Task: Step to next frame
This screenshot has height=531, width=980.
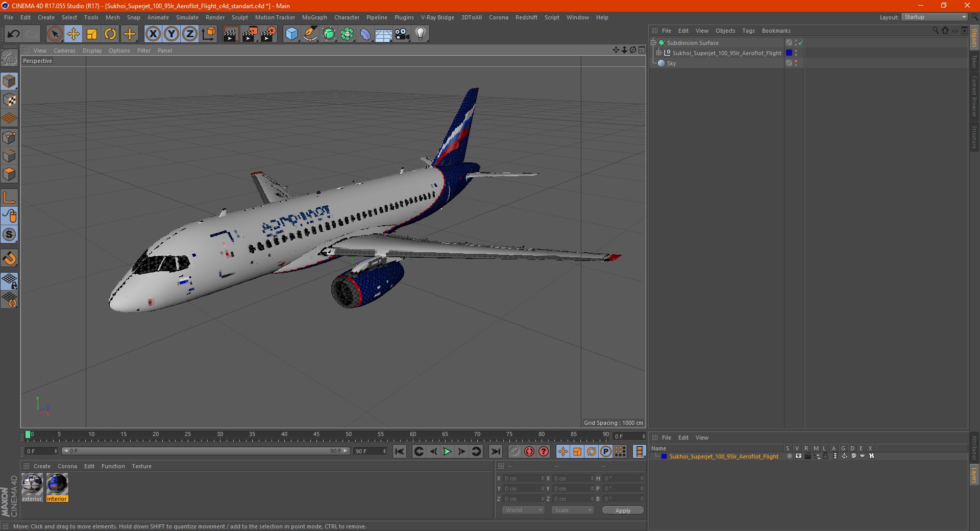Action: click(461, 451)
